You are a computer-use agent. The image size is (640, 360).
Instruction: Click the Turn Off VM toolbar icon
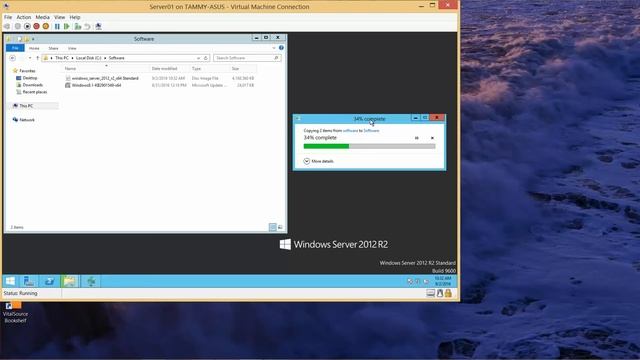click(x=27, y=27)
